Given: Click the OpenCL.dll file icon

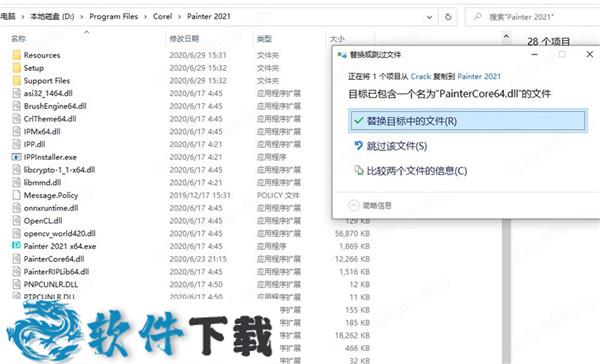Looking at the screenshot, I should pos(16,220).
